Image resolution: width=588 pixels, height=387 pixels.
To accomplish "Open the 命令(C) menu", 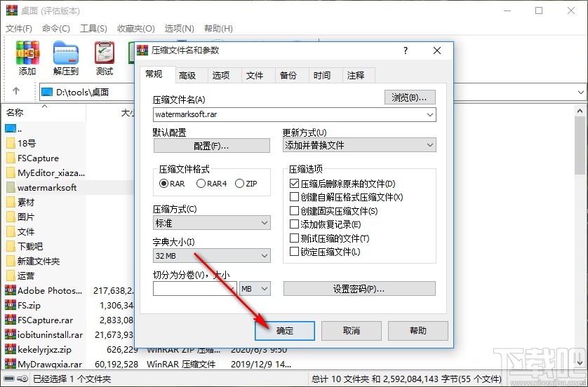I will click(x=56, y=29).
